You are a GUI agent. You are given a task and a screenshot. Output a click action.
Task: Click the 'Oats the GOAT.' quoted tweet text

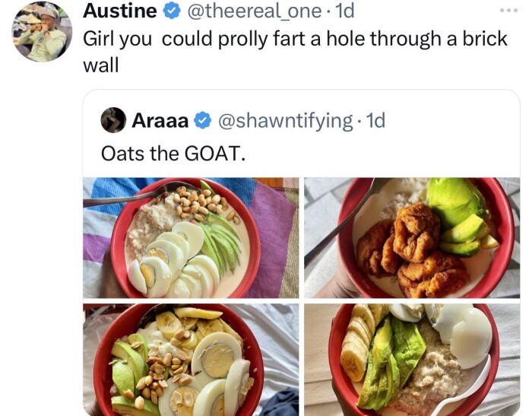tap(173, 154)
